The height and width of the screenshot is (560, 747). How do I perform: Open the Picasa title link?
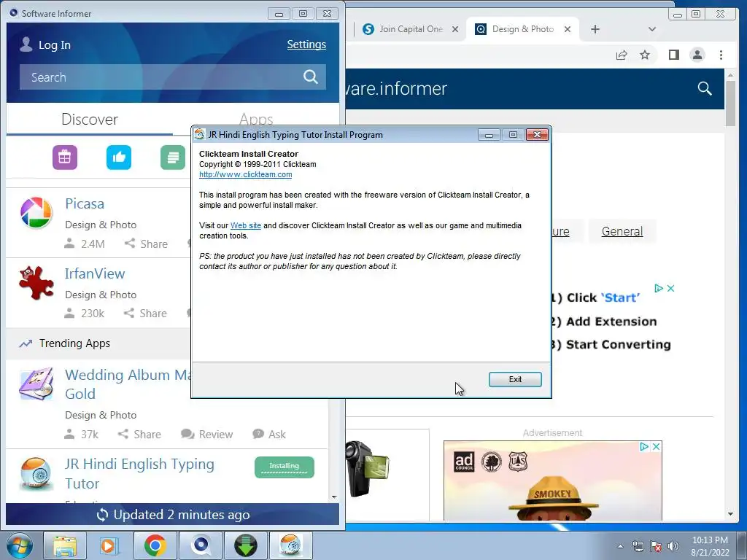(x=85, y=203)
